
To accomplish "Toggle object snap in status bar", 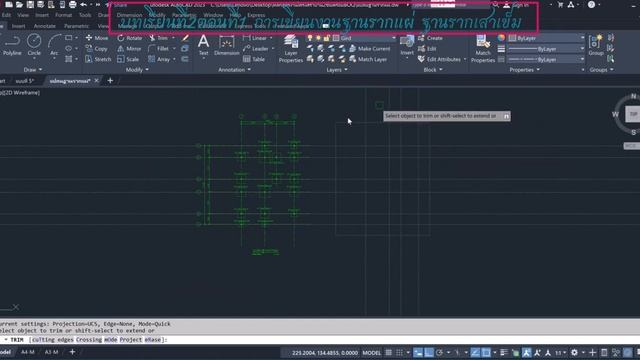I will click(x=486, y=353).
